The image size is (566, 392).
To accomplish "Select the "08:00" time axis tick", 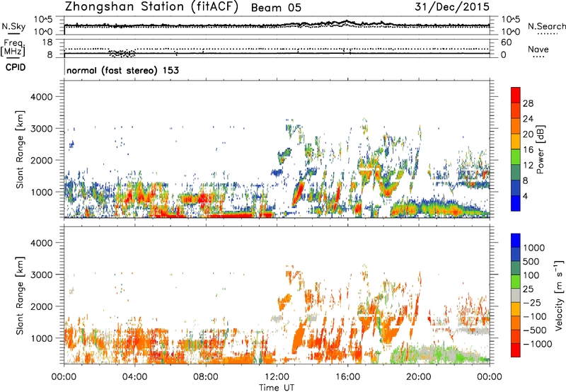I will click(206, 376).
